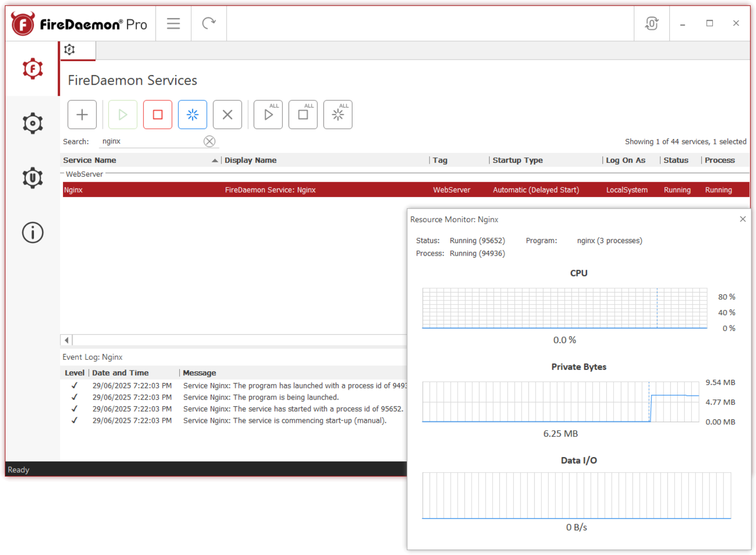
Task: Click the Data I/O graph
Action: (576, 495)
